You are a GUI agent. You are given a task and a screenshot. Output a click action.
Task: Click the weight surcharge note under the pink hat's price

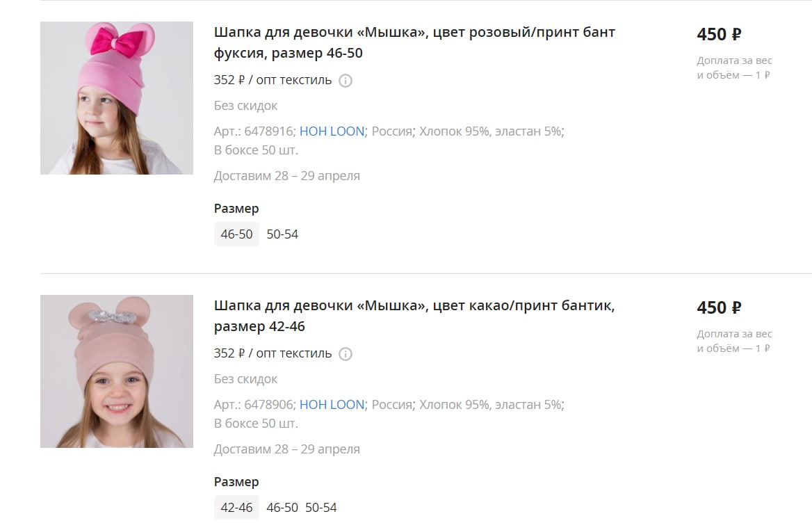click(734, 68)
